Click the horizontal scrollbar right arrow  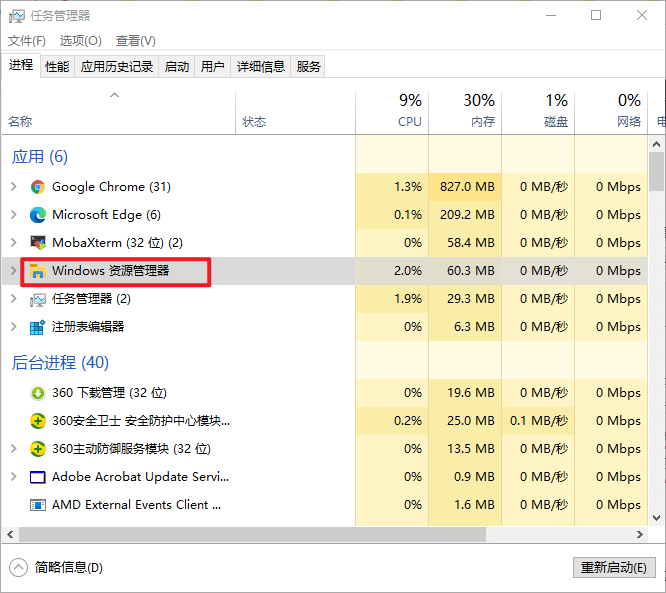tap(640, 535)
